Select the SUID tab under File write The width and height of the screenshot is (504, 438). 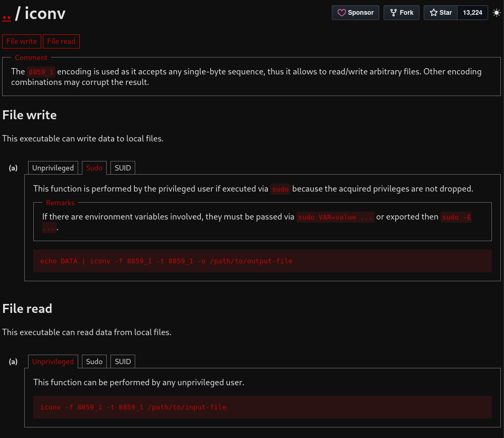point(123,168)
